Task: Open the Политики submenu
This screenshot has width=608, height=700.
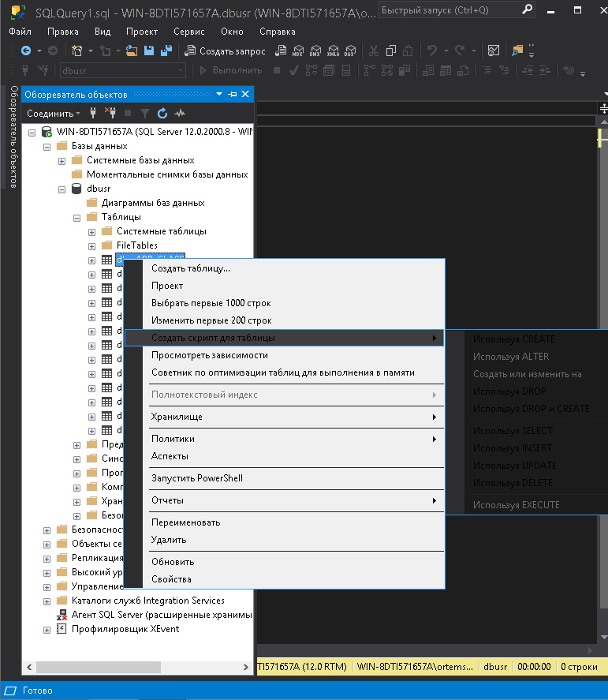Action: (285, 439)
